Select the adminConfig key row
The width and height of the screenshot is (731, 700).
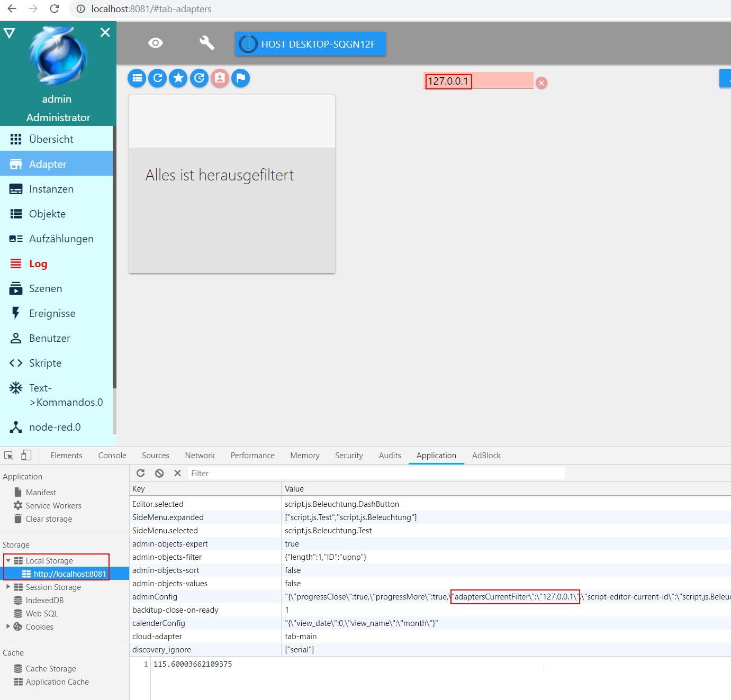click(x=430, y=597)
